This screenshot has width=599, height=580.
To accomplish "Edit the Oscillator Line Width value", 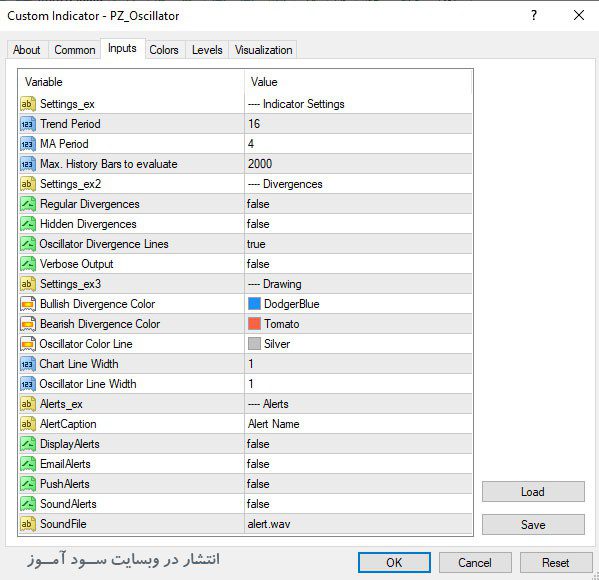I will click(358, 384).
